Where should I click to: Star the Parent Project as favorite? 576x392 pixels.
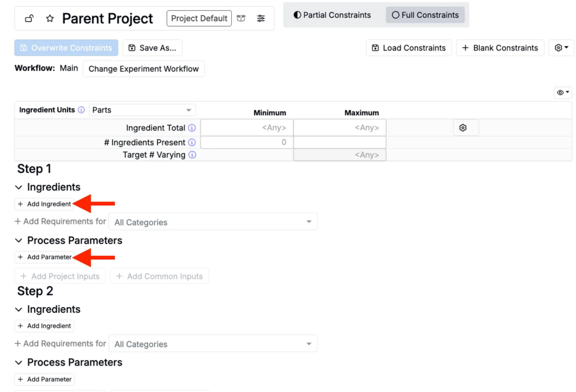click(x=50, y=19)
